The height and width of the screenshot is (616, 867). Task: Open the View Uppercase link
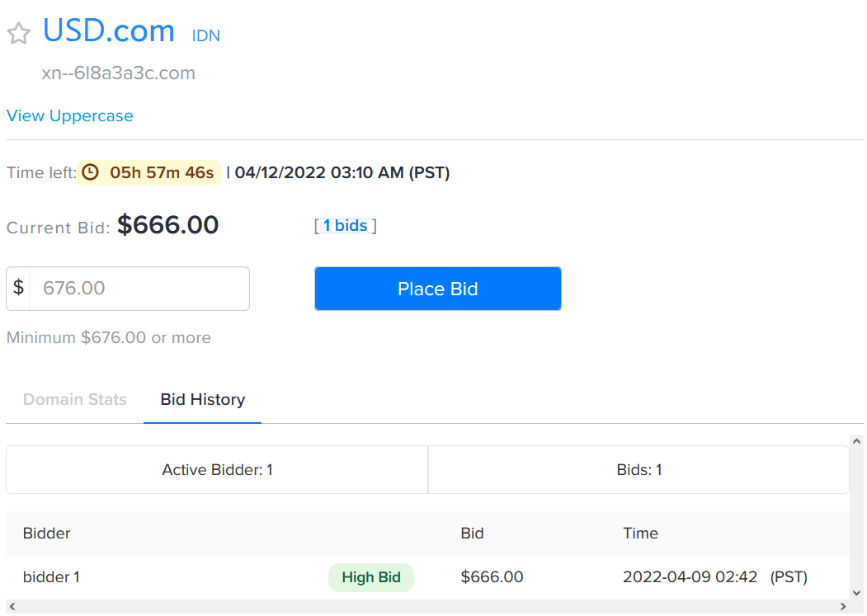[x=69, y=115]
